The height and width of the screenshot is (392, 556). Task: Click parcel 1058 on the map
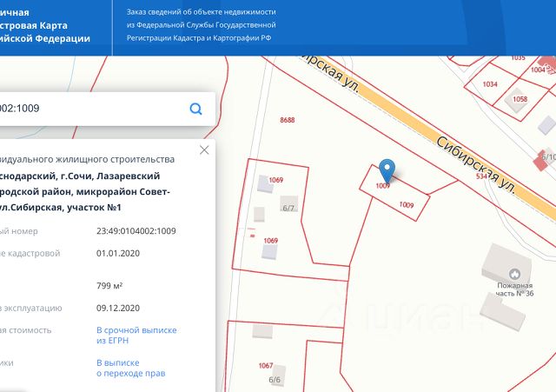[520, 99]
